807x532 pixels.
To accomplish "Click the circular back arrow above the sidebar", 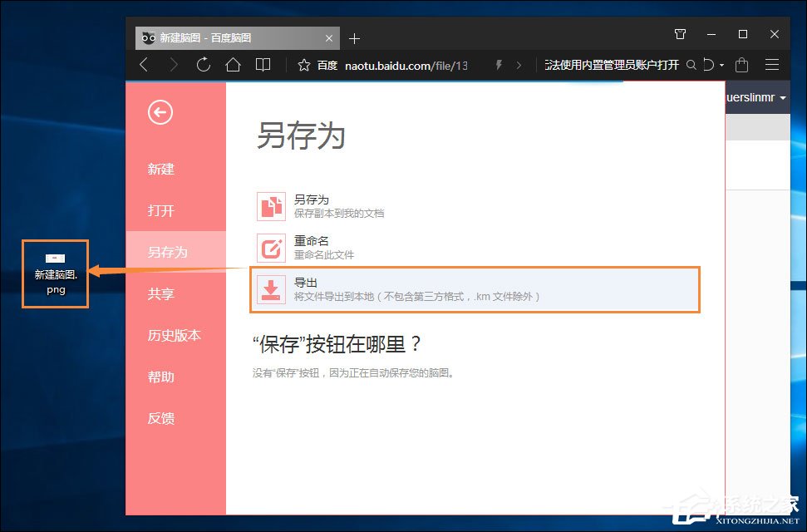I will [x=160, y=112].
